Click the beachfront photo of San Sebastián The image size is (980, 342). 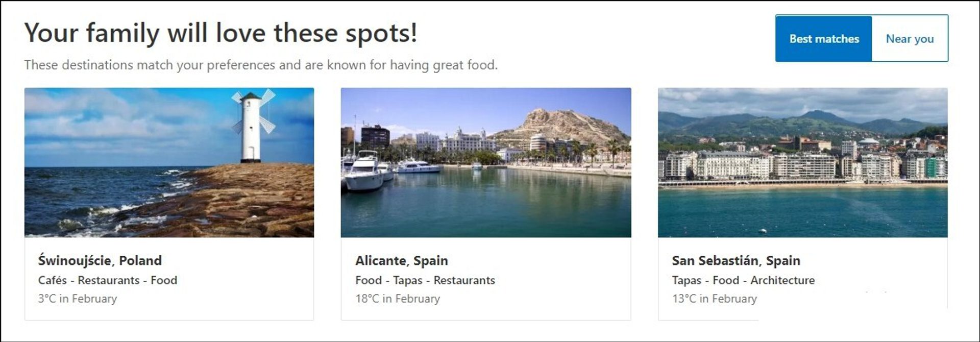[x=803, y=163]
